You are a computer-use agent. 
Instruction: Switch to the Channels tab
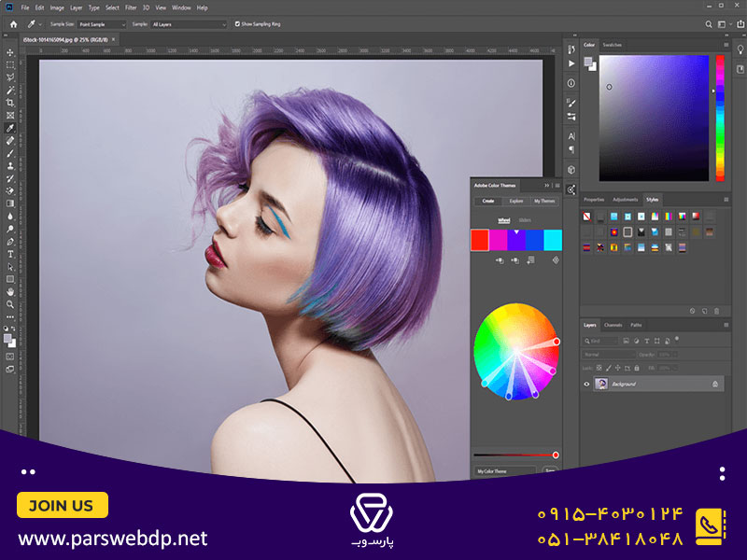click(x=613, y=325)
